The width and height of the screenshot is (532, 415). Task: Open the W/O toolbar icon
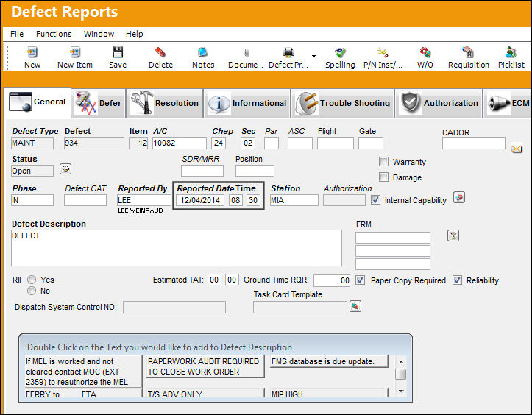425,52
